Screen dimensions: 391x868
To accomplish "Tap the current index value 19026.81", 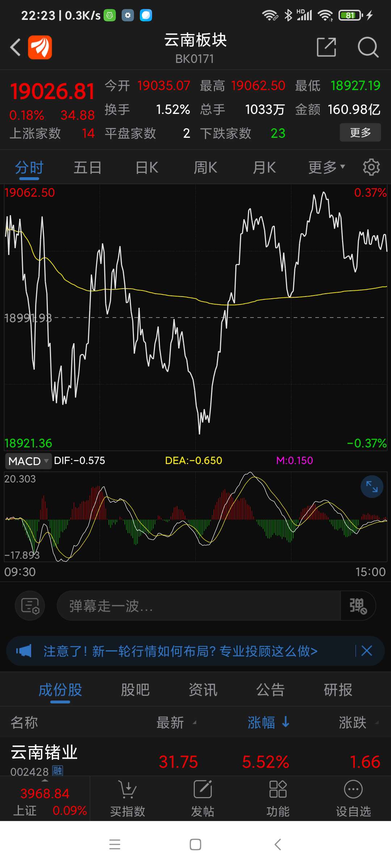I will pyautogui.click(x=52, y=91).
